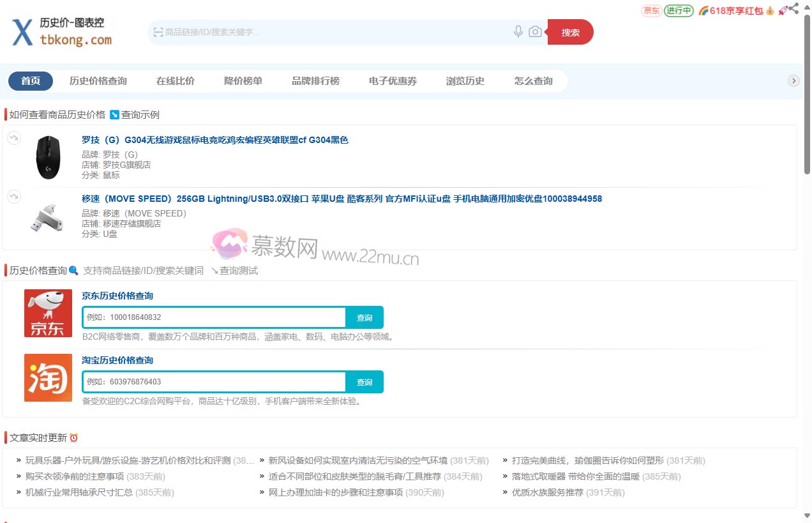Focus the JD product ID input field
Viewport: 812px width, 523px height.
point(214,317)
